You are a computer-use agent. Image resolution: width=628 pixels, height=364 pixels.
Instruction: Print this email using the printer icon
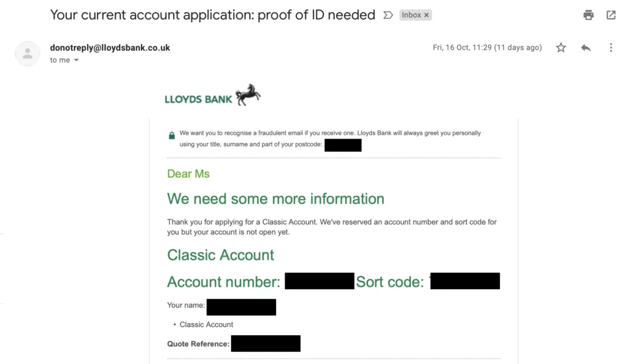click(588, 15)
